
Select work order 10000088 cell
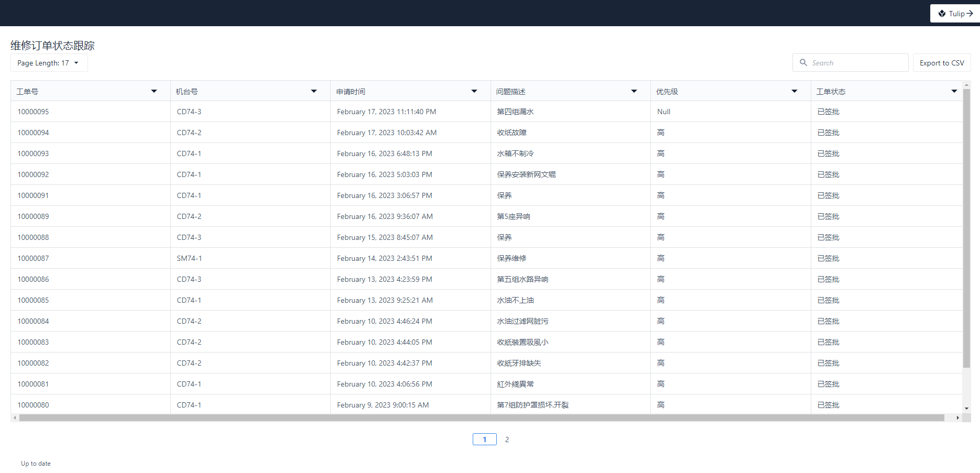(91, 237)
